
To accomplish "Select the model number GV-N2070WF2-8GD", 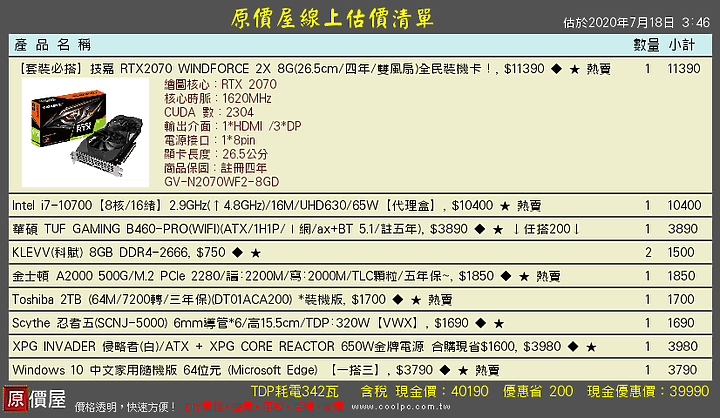I will tap(222, 182).
